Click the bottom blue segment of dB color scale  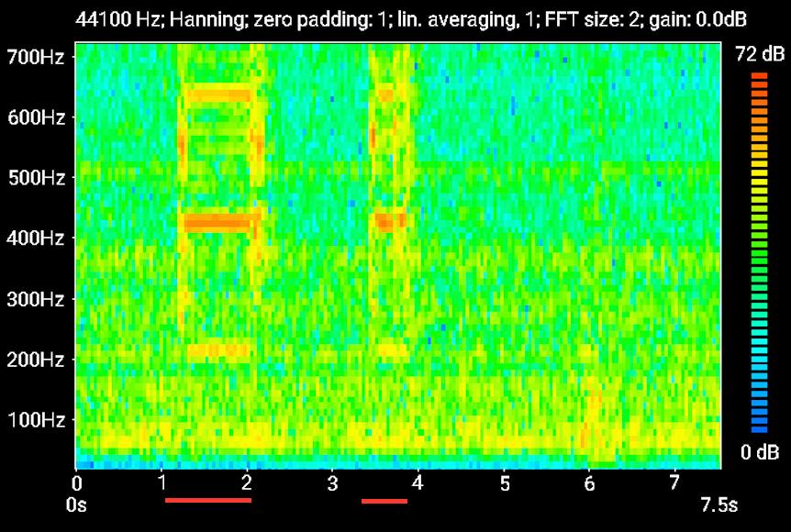pyautogui.click(x=759, y=429)
